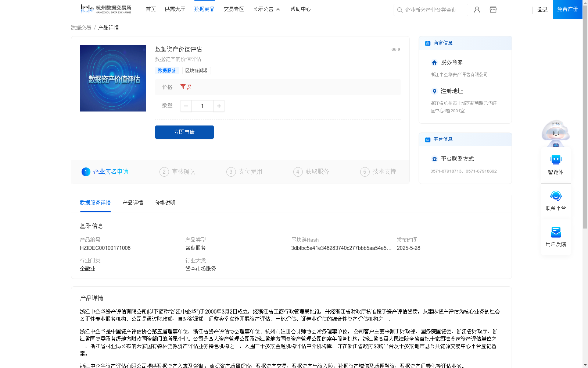The width and height of the screenshot is (588, 368).
Task: Click the registered address text 浙江省杭州市上城区
Action: click(x=463, y=107)
